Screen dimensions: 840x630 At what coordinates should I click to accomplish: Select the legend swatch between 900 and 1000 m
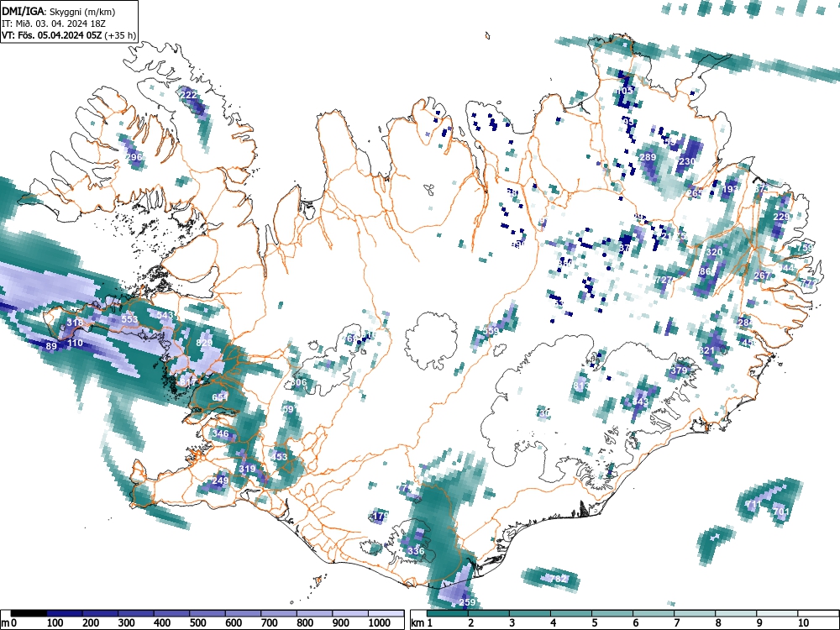coord(350,613)
